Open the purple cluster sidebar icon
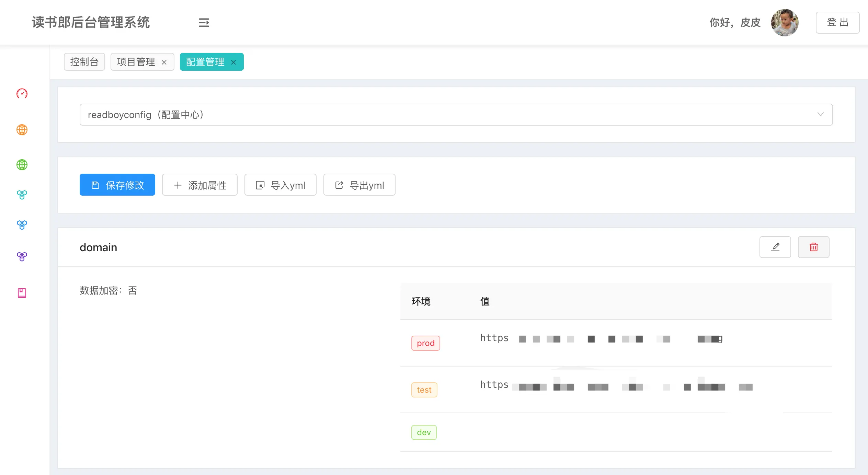This screenshot has width=868, height=475. [x=22, y=256]
